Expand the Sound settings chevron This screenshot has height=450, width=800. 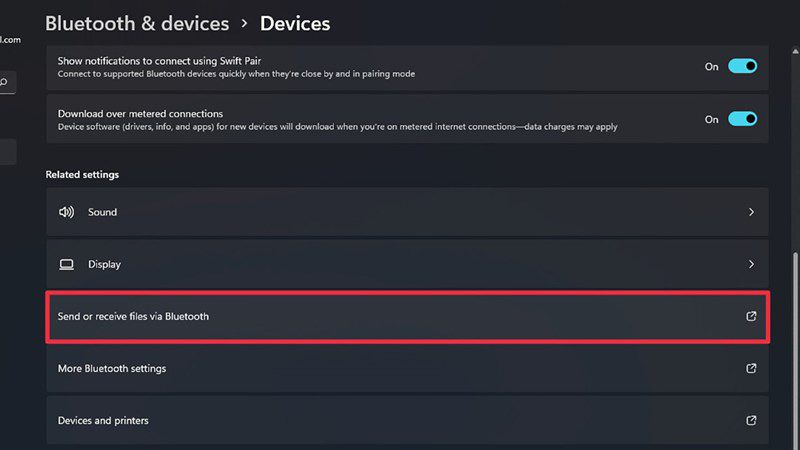(x=751, y=212)
